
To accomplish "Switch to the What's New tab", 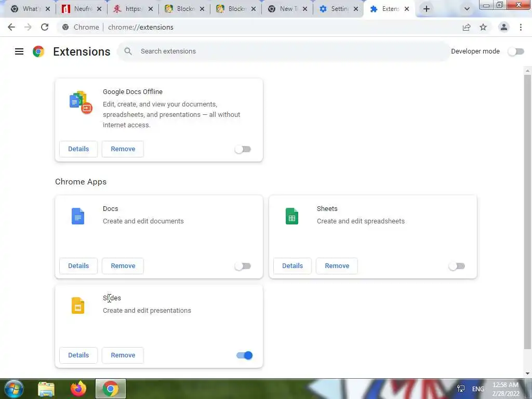I will 30,9.
